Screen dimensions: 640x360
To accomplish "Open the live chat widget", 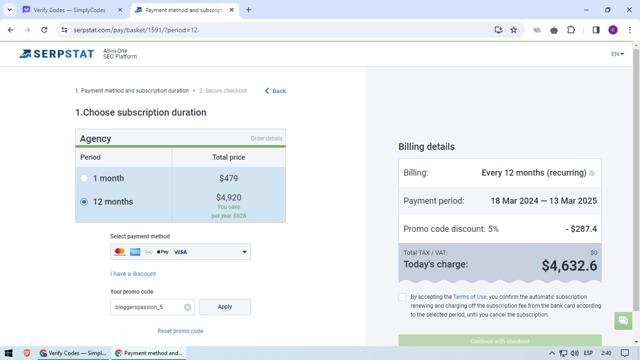I will 623,321.
